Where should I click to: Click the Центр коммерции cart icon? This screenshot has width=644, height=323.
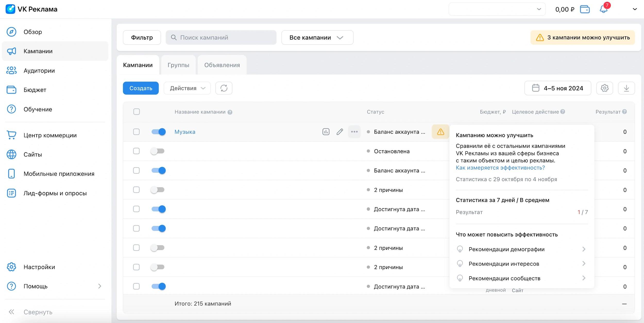pos(11,135)
